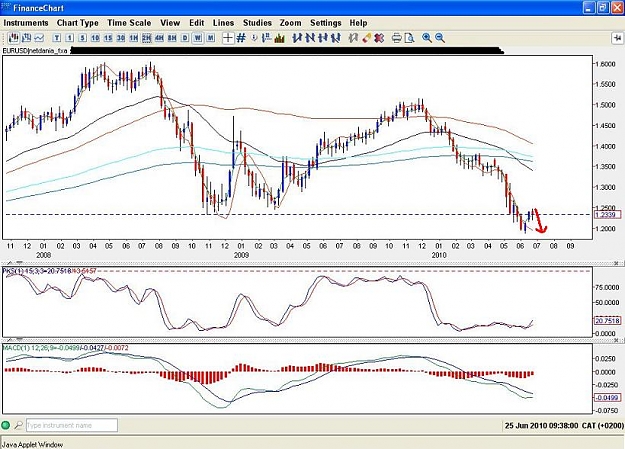The image size is (625, 449).
Task: Open print preview icon
Action: [x=409, y=38]
